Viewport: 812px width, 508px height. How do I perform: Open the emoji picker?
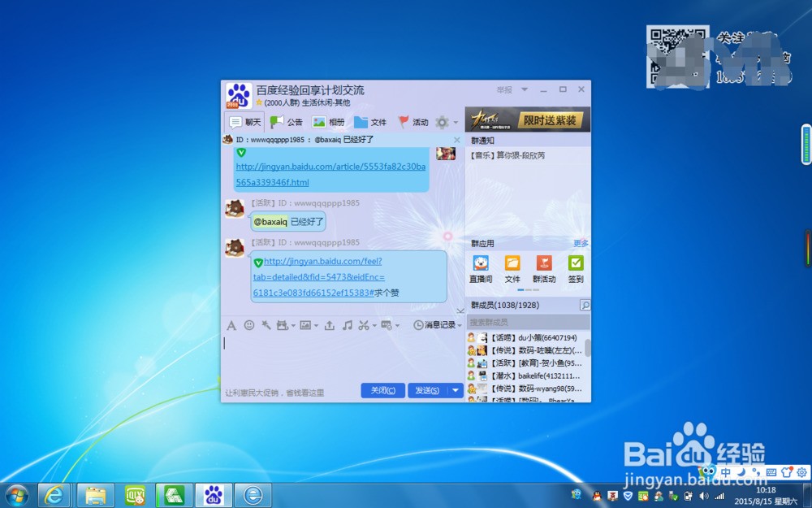click(x=249, y=325)
